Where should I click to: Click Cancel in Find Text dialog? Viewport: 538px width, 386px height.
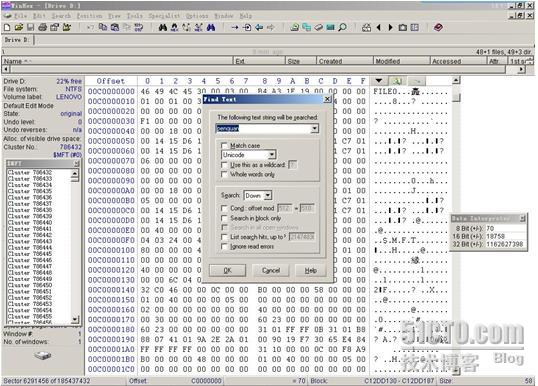271,270
